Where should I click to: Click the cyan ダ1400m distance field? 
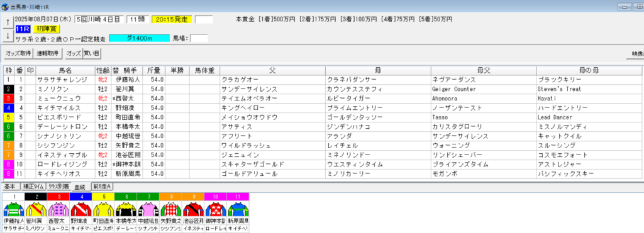139,38
